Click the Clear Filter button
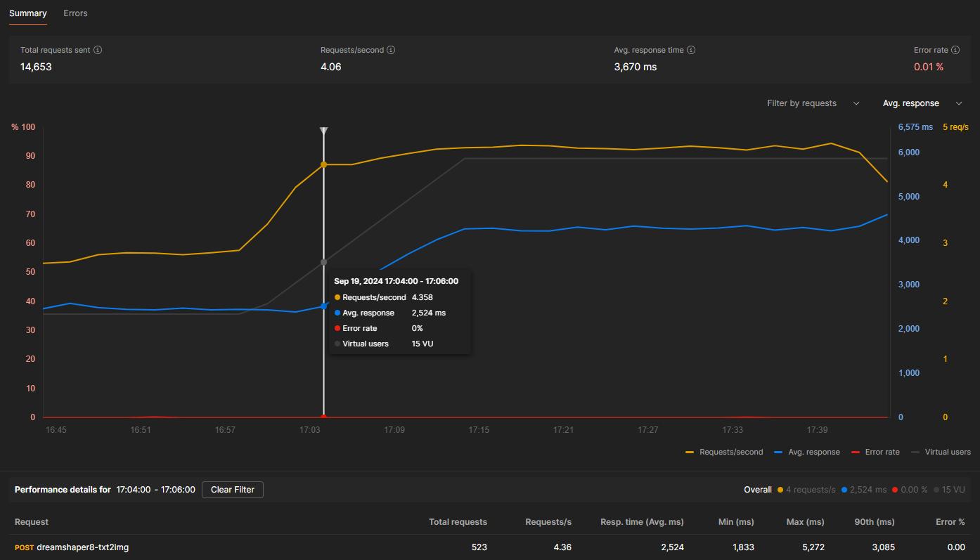Screen dimensions: 980x560 pos(233,490)
